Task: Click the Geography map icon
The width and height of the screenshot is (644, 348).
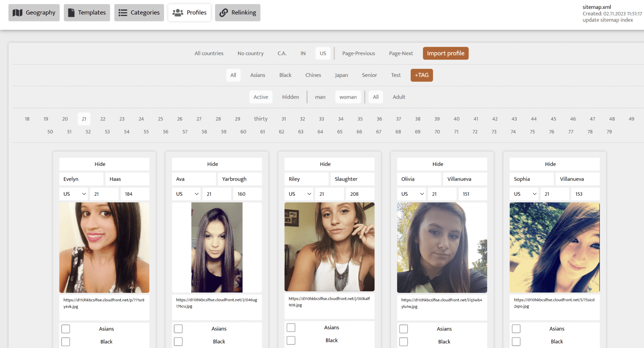Action: 17,13
